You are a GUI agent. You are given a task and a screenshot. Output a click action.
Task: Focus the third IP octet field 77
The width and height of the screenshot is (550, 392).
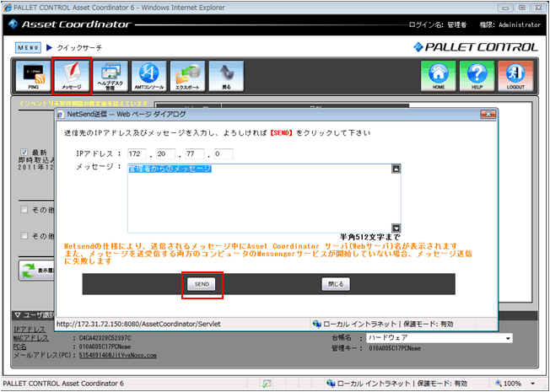[195, 154]
